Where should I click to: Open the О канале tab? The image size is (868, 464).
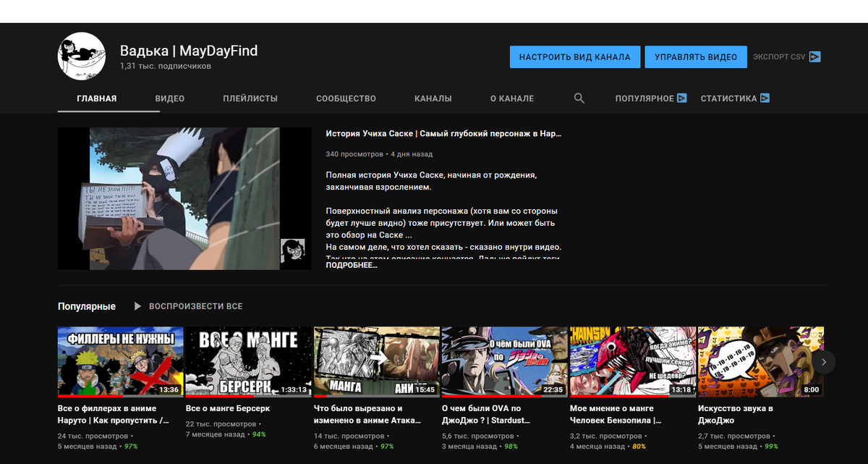512,98
